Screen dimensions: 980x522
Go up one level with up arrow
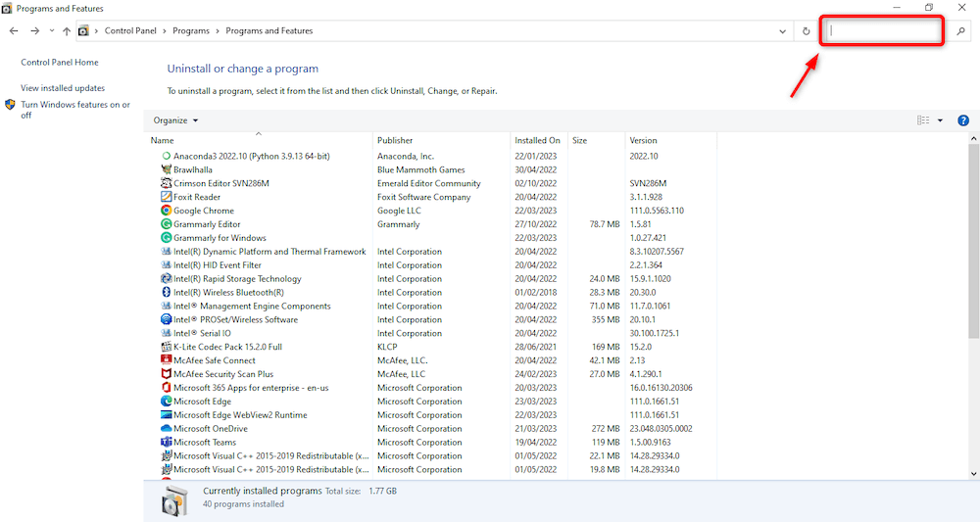(x=67, y=30)
